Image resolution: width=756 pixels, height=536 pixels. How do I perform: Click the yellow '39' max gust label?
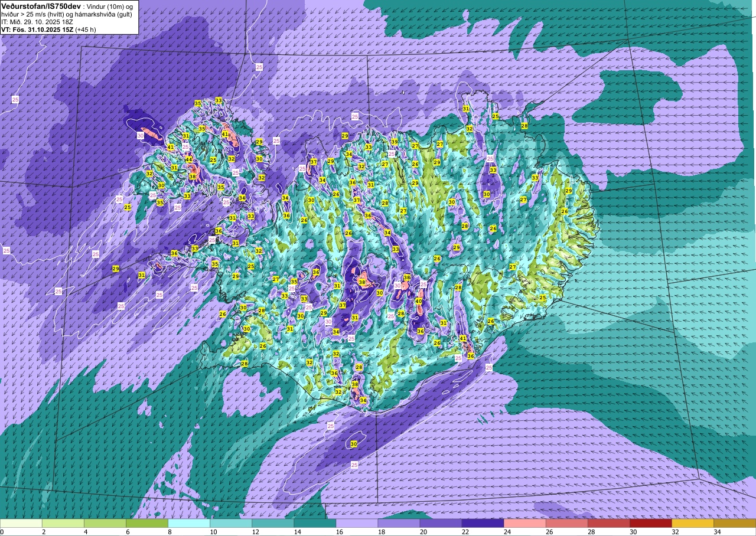394,142
